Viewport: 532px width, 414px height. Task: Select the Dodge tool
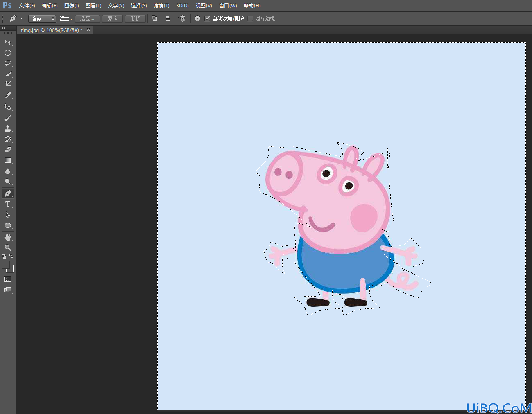coord(8,182)
